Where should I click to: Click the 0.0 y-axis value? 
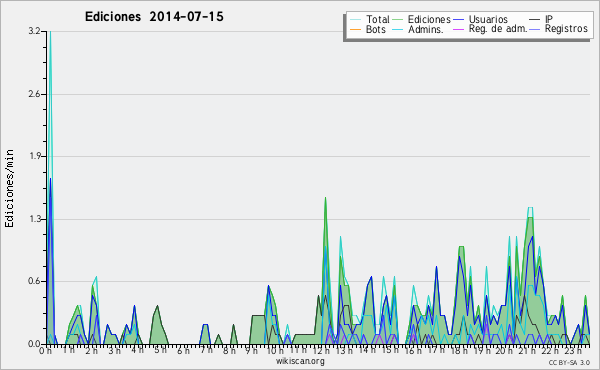(34, 344)
